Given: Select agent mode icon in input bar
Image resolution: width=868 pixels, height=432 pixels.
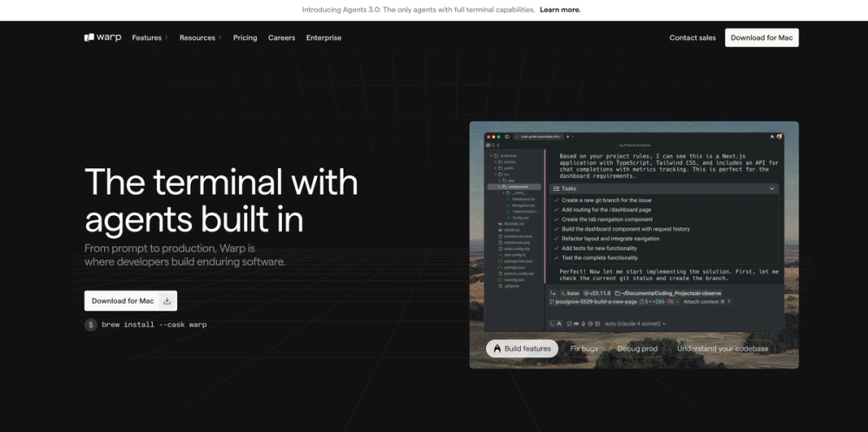Looking at the screenshot, I should pyautogui.click(x=559, y=324).
